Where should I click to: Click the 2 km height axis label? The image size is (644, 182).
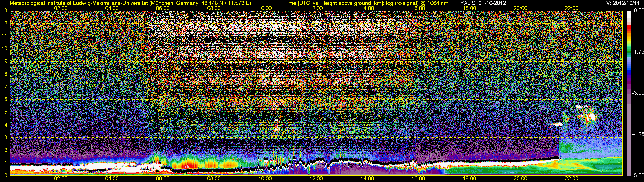[6, 150]
